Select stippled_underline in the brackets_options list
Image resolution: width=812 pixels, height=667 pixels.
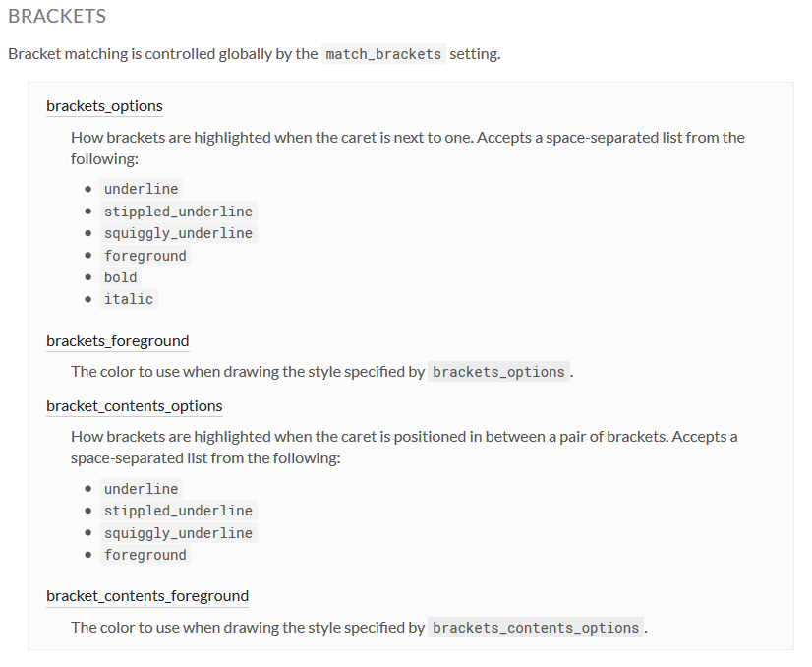[178, 212]
